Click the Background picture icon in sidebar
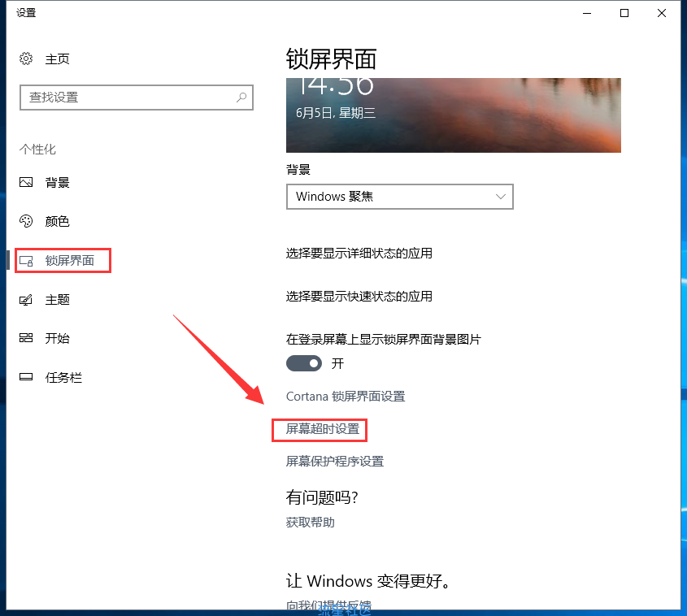Image resolution: width=687 pixels, height=616 pixels. pyautogui.click(x=26, y=182)
